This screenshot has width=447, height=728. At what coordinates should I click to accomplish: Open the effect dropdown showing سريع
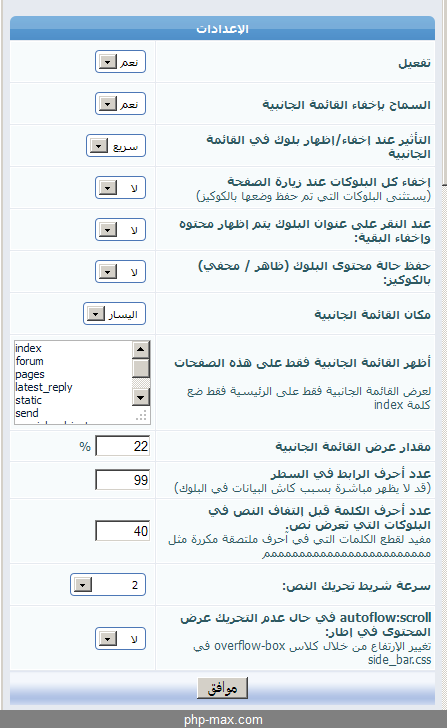(x=116, y=146)
